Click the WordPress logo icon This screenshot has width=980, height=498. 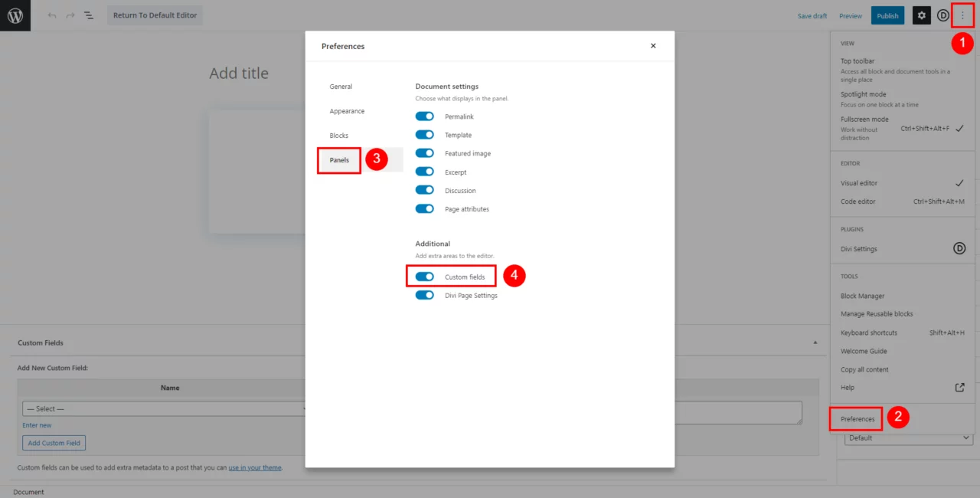pyautogui.click(x=15, y=15)
